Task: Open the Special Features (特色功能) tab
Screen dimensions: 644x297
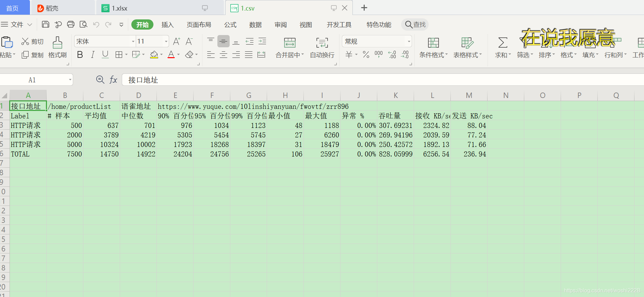Action: coord(379,24)
